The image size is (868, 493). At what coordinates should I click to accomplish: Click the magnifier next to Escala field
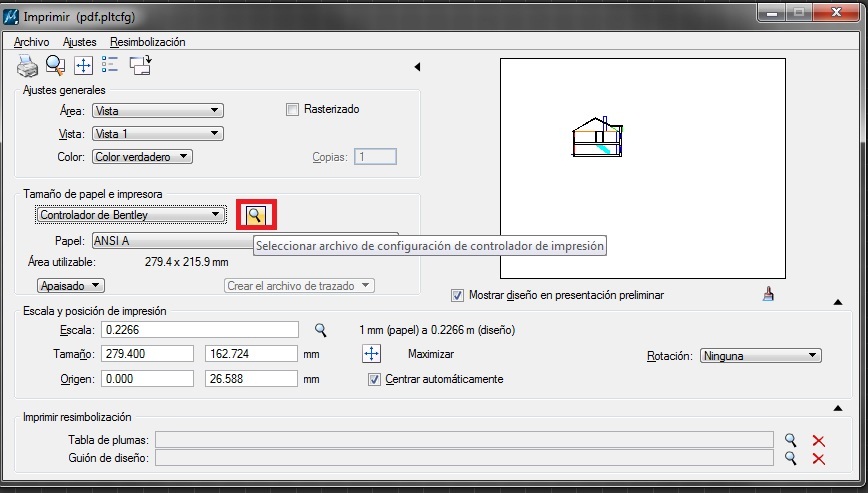click(321, 330)
